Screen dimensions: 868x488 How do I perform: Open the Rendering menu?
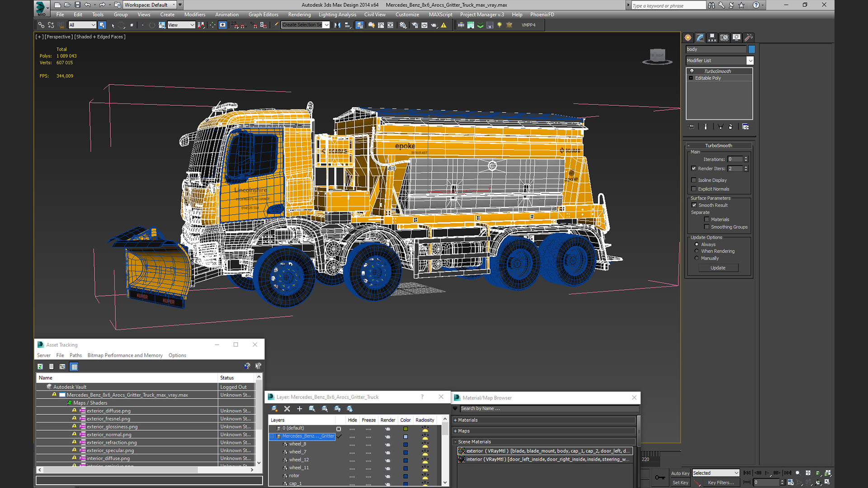(299, 14)
